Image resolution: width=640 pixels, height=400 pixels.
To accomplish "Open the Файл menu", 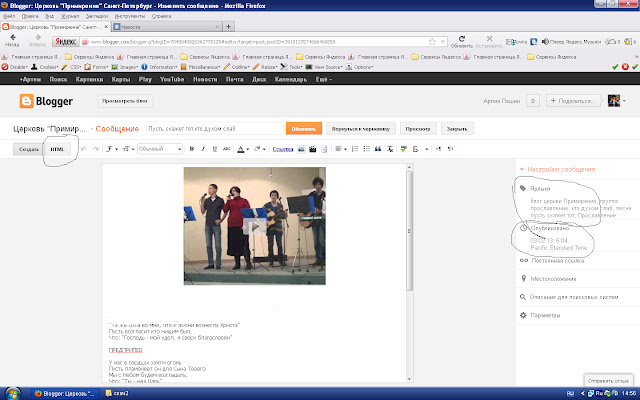I will 9,16.
